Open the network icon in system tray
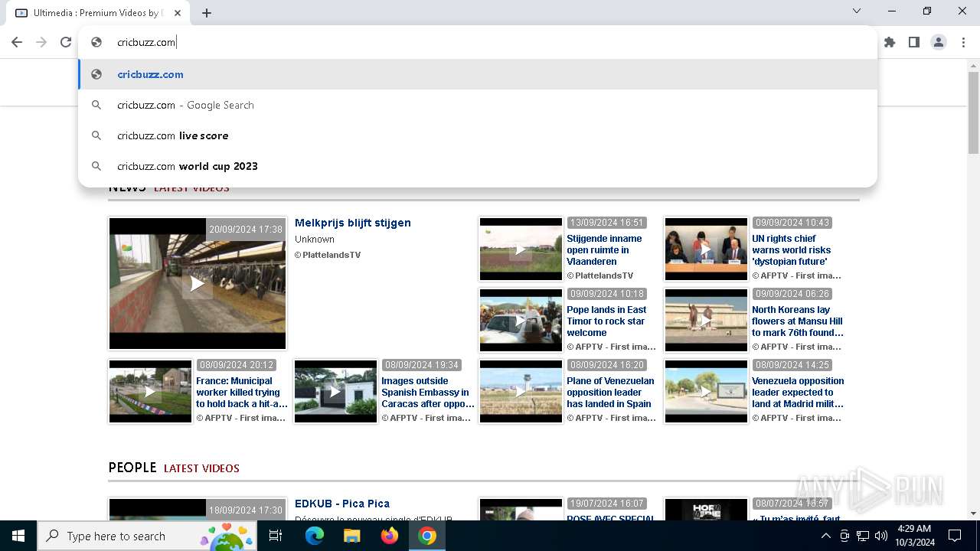Screen dimensions: 980x551 [863, 536]
